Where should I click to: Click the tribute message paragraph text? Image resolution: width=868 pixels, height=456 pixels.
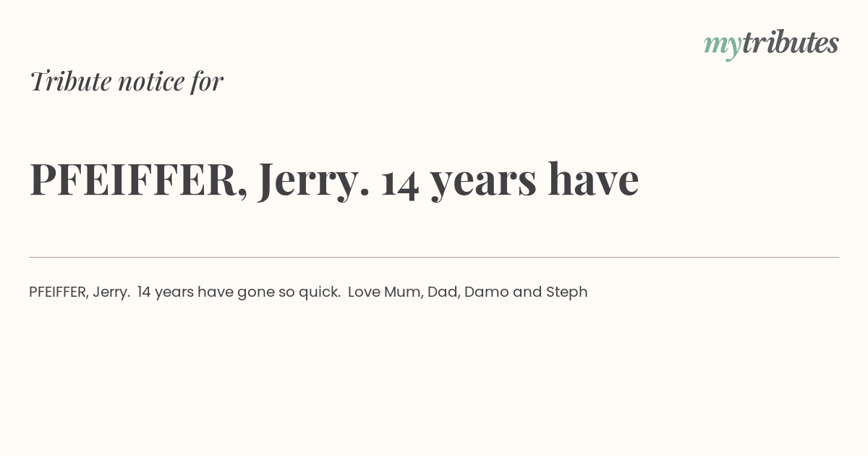click(x=308, y=292)
